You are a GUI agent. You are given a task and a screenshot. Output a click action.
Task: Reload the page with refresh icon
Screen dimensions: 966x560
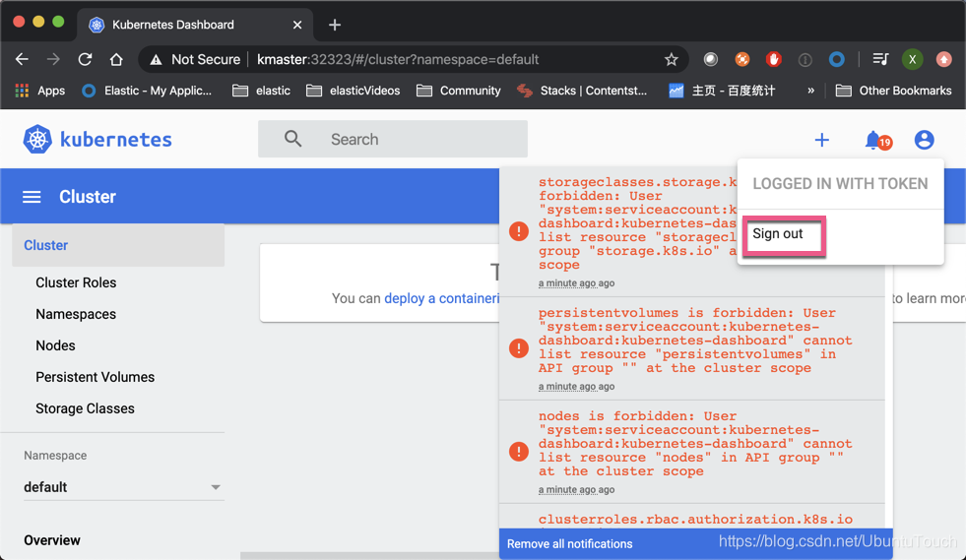click(x=85, y=59)
